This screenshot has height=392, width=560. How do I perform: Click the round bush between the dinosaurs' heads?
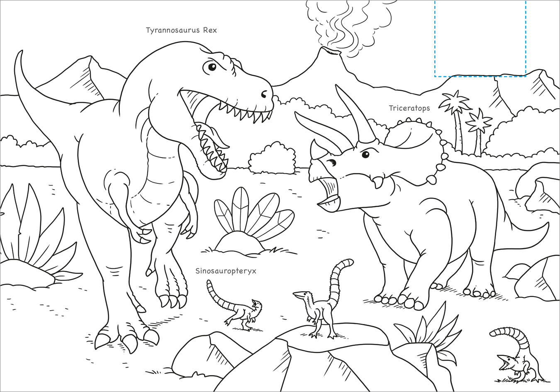(x=273, y=158)
